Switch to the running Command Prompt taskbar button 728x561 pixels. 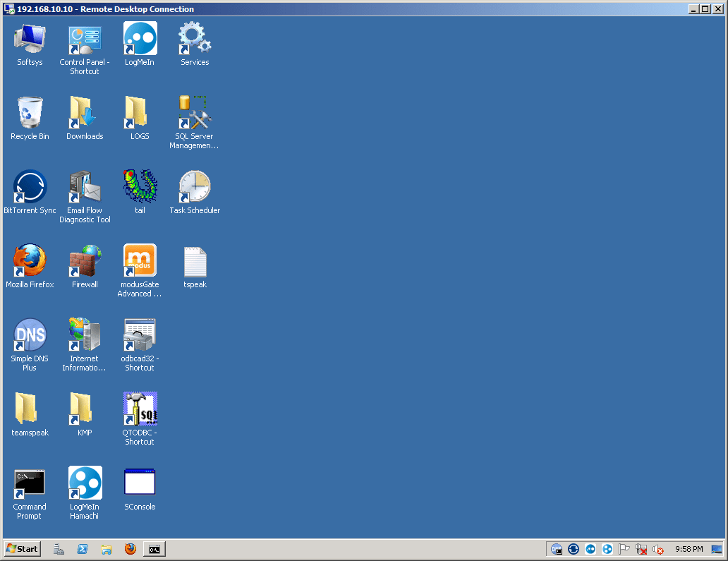tap(154, 550)
